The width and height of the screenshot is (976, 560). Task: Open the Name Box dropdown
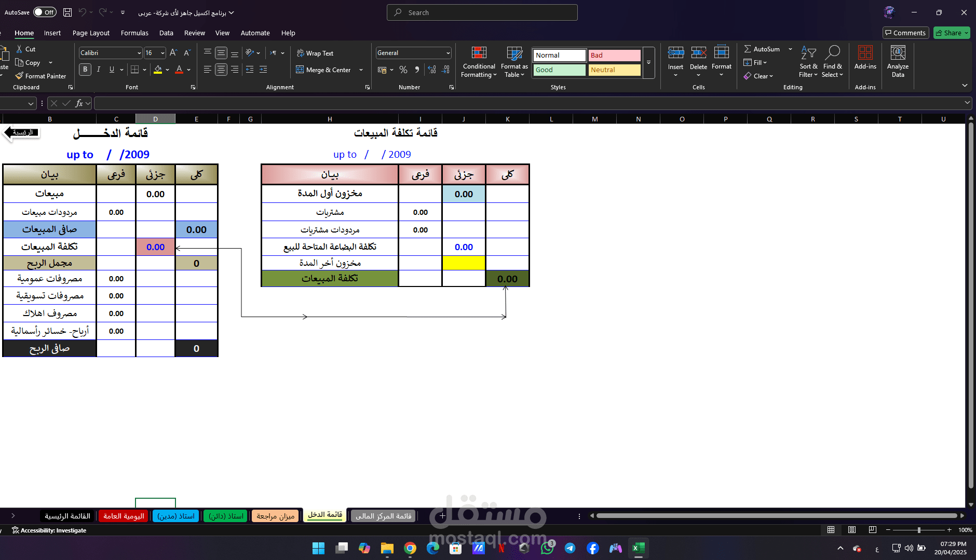(x=31, y=103)
